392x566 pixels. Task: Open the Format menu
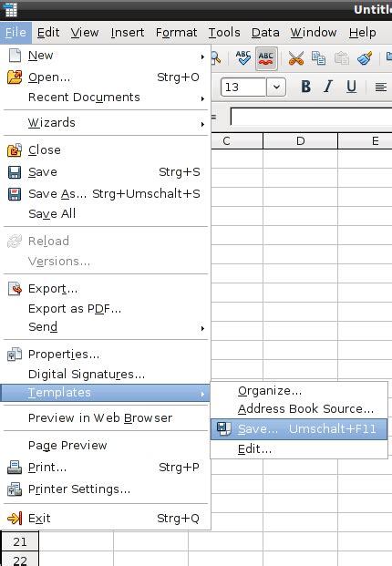(177, 33)
